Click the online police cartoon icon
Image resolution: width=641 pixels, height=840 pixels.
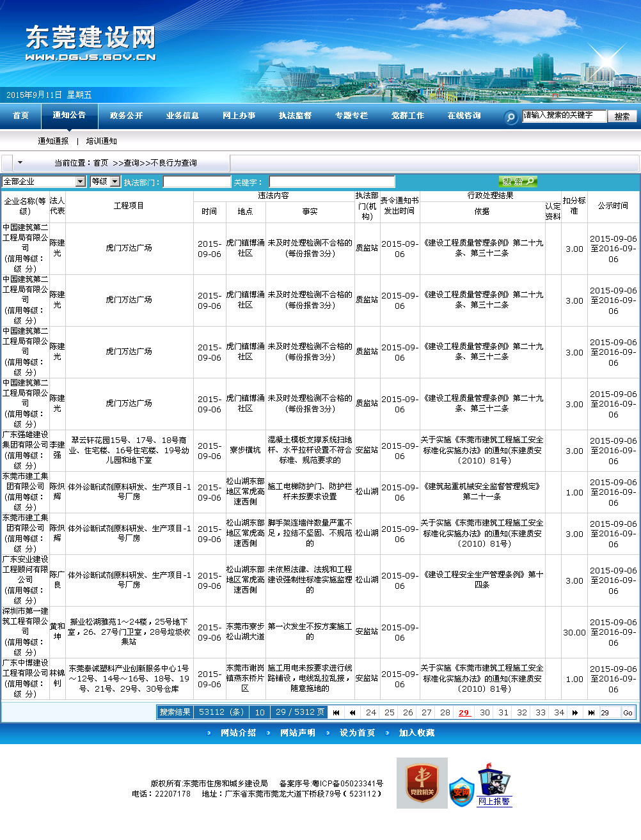click(494, 779)
